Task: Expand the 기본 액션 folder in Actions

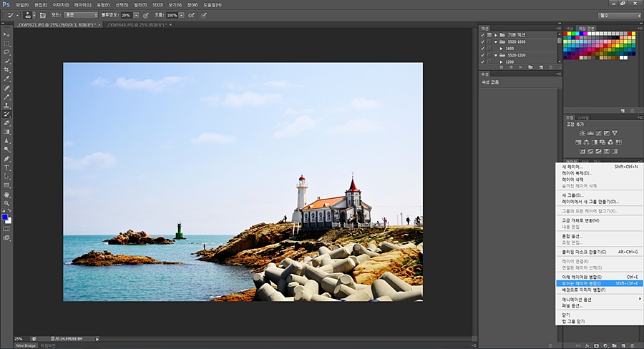Action: tap(496, 34)
